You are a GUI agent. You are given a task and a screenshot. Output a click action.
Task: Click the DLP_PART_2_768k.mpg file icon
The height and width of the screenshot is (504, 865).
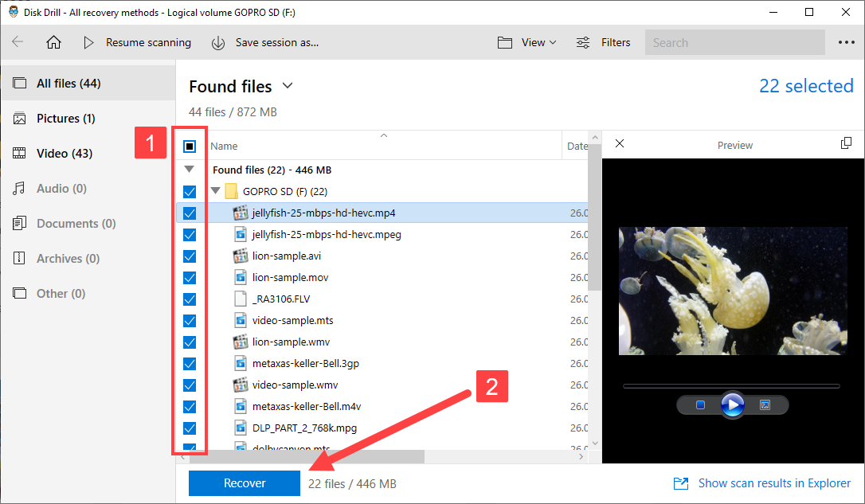tap(240, 428)
